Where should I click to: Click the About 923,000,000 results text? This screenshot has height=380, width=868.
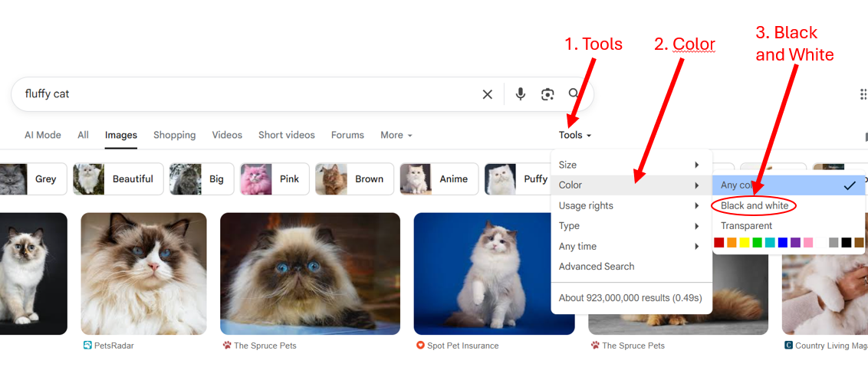[x=630, y=298]
